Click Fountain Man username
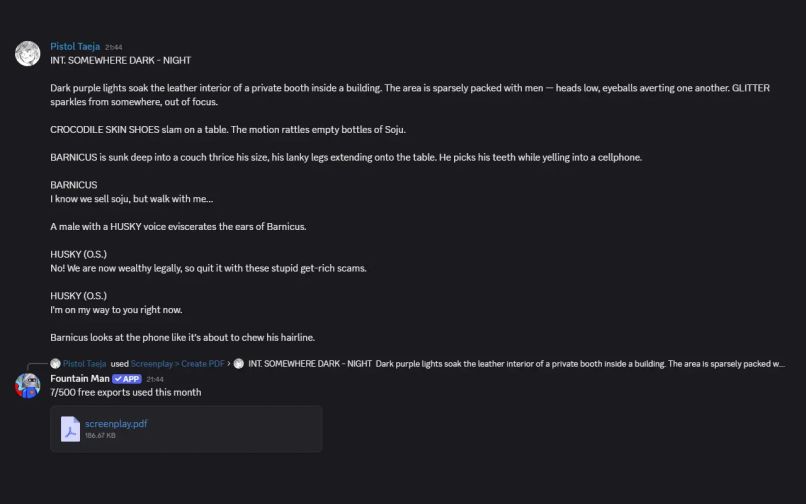Image resolution: width=806 pixels, height=504 pixels. point(80,379)
